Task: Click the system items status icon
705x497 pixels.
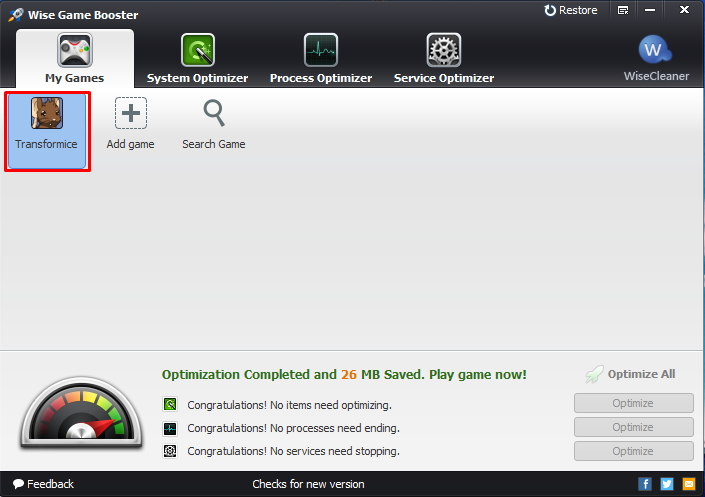Action: pos(170,405)
